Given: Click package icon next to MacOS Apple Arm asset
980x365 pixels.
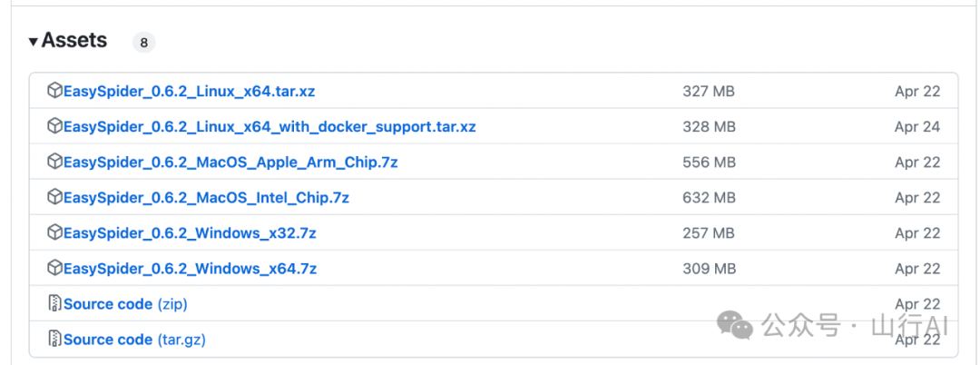Looking at the screenshot, I should click(x=54, y=162).
